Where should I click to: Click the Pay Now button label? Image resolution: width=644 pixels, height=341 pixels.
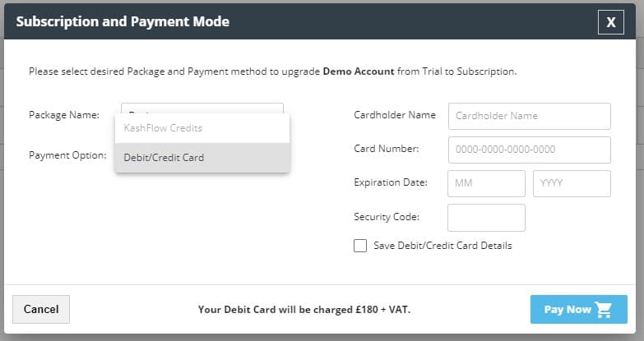pyautogui.click(x=568, y=310)
